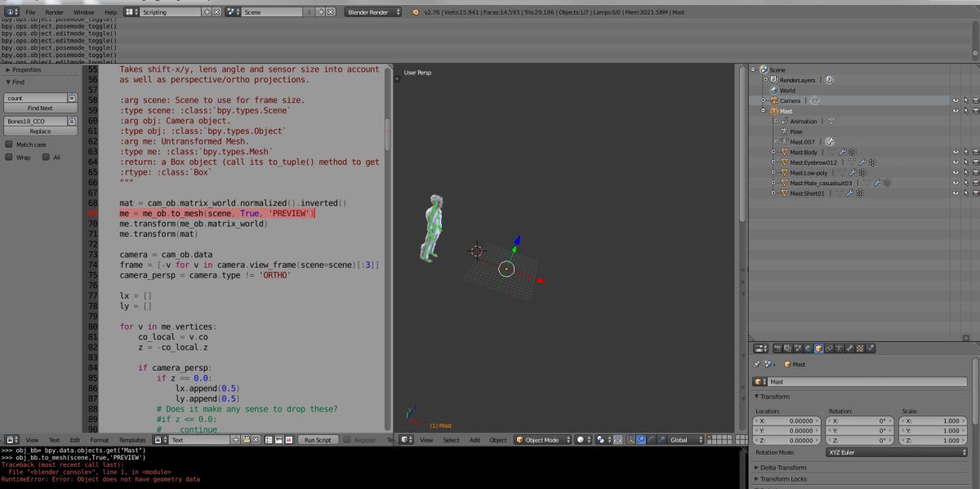The height and width of the screenshot is (489, 980).
Task: Open Text Editor editor type selector
Action: [13, 439]
